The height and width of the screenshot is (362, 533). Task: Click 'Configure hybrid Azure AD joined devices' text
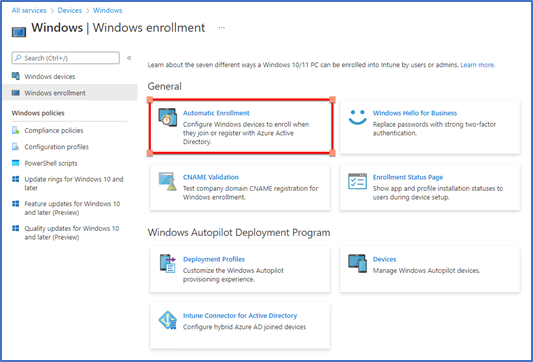pyautogui.click(x=244, y=327)
